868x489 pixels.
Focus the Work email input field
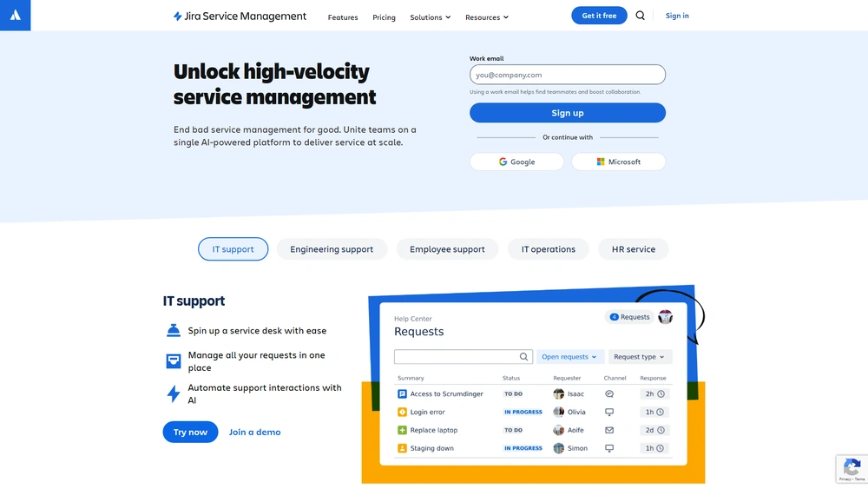pos(568,75)
